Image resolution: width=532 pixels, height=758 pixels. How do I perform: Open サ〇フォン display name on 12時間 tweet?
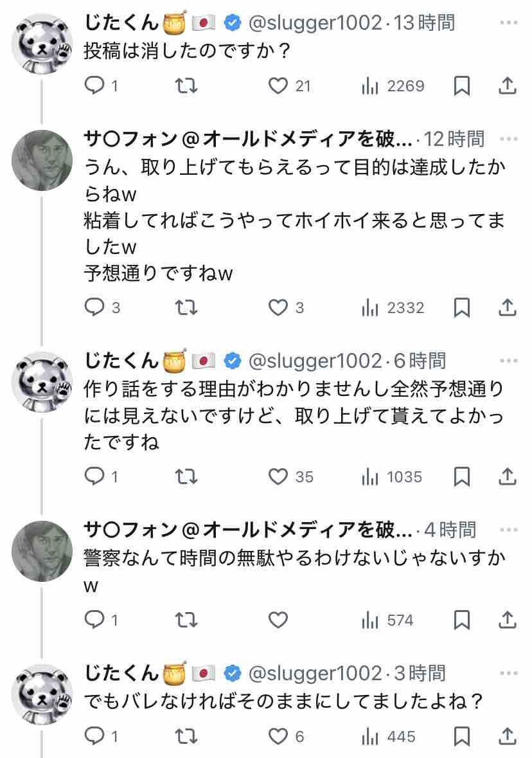pos(249,139)
